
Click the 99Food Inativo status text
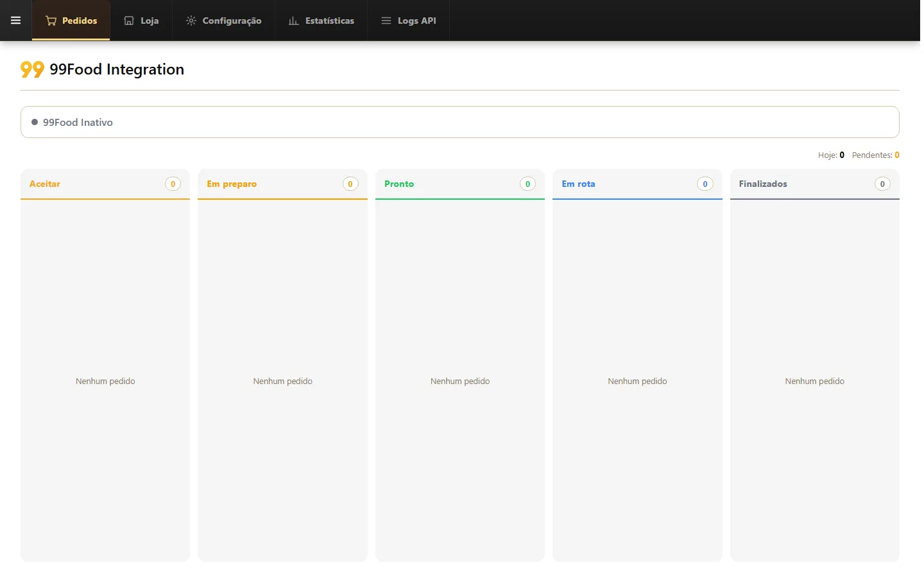click(x=78, y=122)
